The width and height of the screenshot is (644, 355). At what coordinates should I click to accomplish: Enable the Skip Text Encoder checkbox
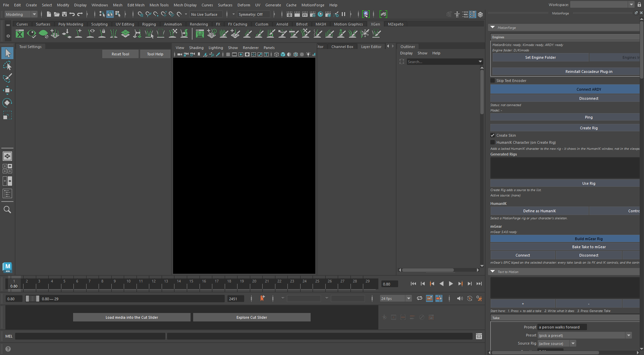(x=493, y=81)
